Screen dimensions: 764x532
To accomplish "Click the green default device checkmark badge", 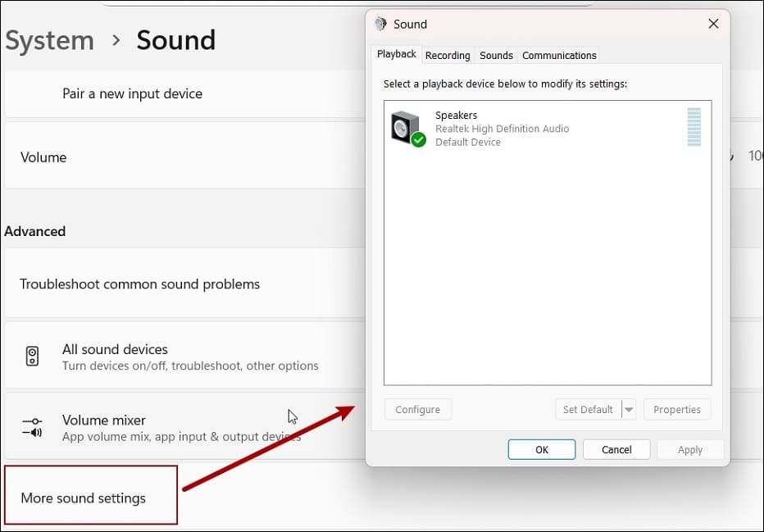I will coord(418,139).
